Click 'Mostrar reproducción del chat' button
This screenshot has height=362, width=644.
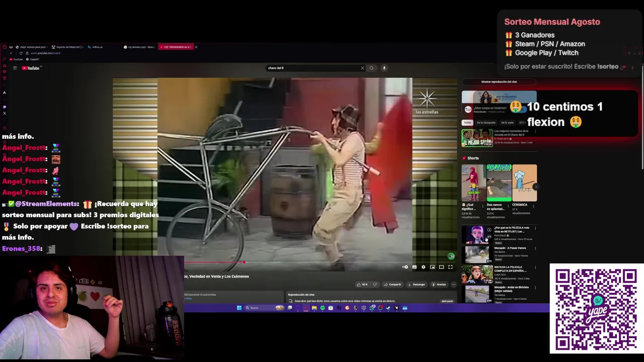(x=499, y=82)
